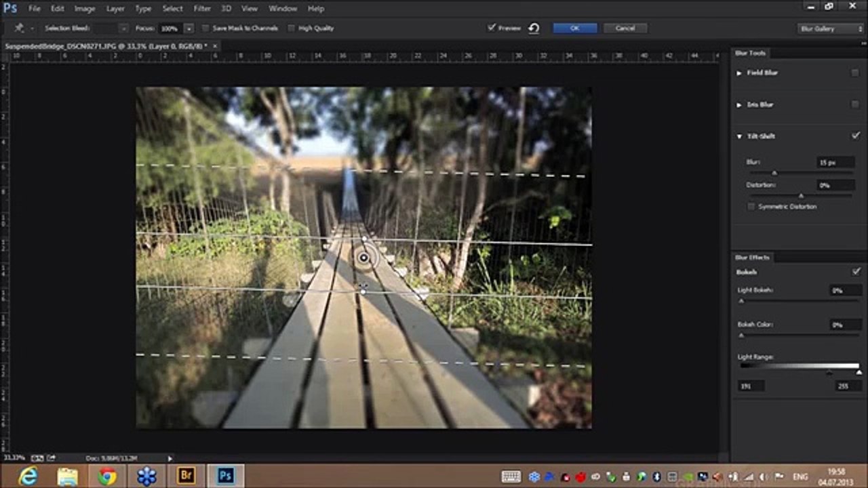Open the View menu
The height and width of the screenshot is (488, 868).
click(x=250, y=9)
